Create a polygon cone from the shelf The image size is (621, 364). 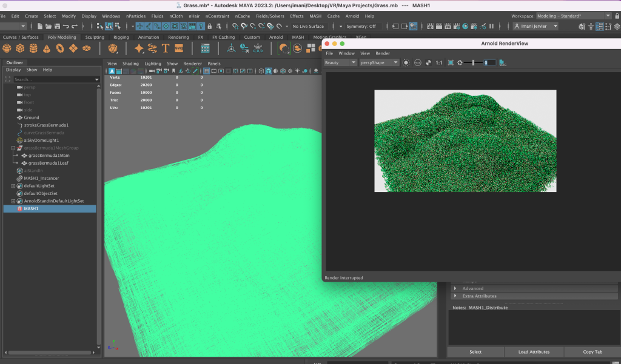[x=47, y=48]
